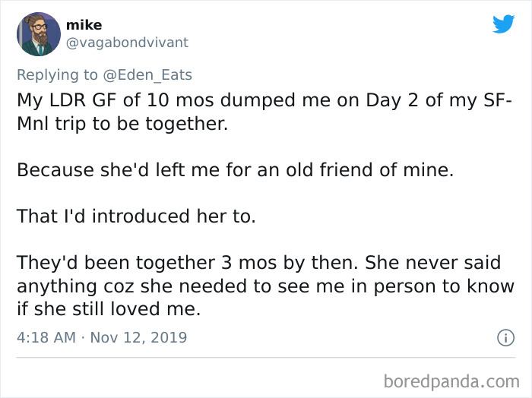The image size is (532, 398).
Task: Click the Because she'd left me sentence
Action: point(235,170)
